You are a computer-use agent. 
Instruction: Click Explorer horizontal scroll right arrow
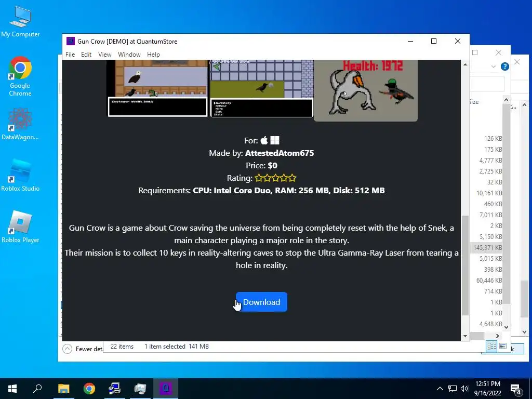[497, 336]
